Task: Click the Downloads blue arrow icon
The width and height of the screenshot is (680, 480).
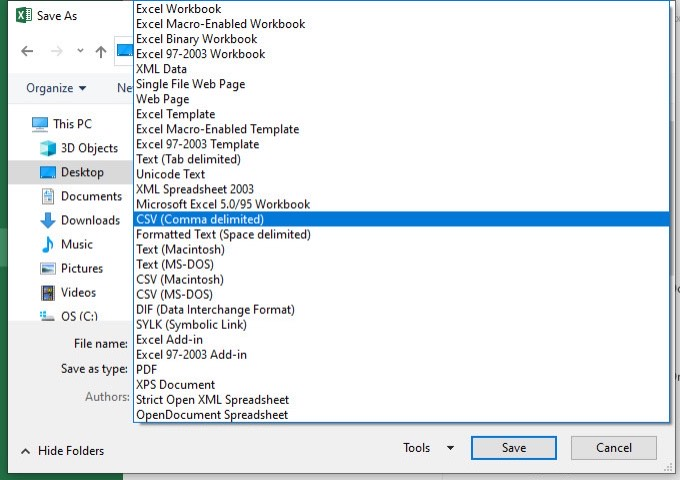Action: [x=48, y=220]
